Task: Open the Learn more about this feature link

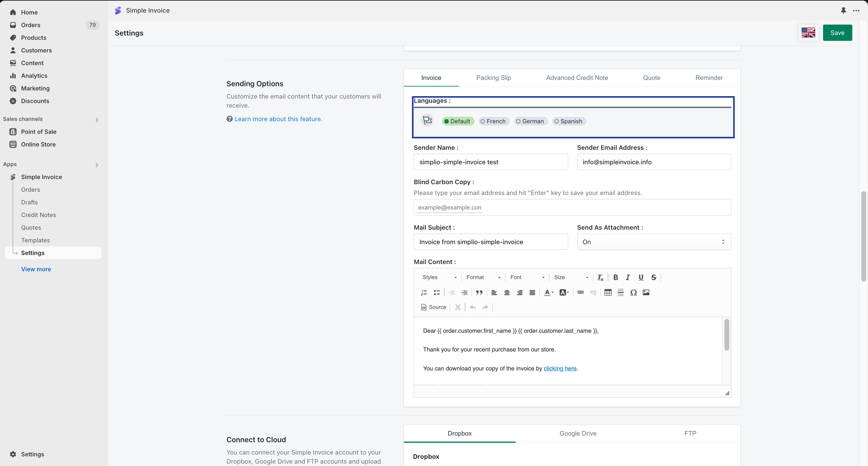Action: 278,119
